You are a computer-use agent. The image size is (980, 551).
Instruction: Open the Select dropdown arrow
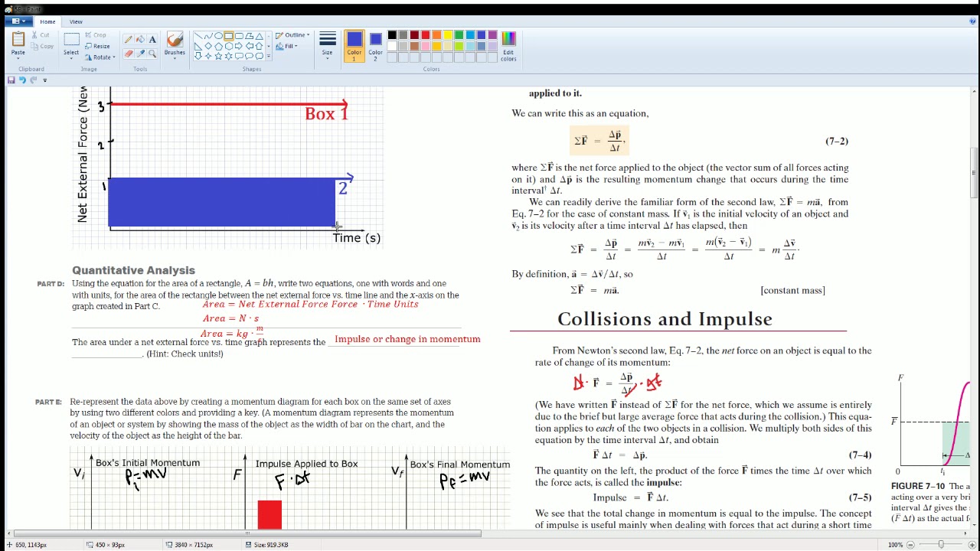click(x=71, y=58)
